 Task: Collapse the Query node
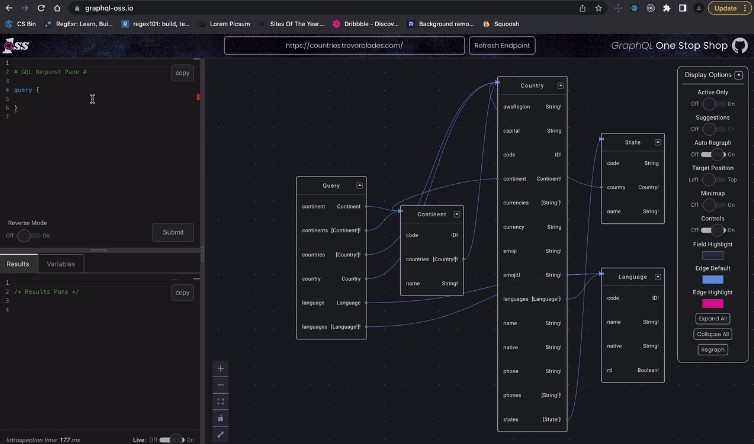360,186
